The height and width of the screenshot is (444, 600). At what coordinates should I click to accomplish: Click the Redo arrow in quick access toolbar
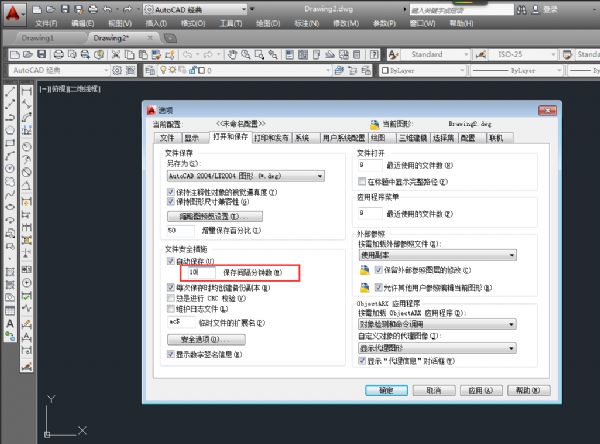point(128,9)
